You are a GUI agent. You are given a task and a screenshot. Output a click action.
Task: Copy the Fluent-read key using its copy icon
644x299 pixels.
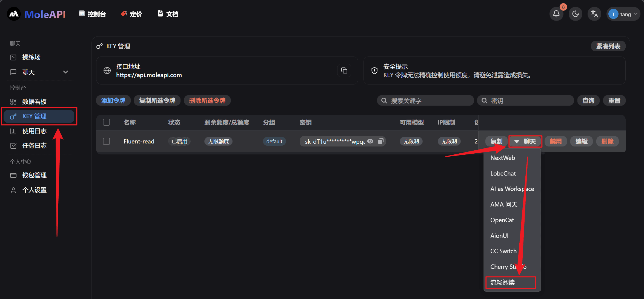pyautogui.click(x=380, y=141)
